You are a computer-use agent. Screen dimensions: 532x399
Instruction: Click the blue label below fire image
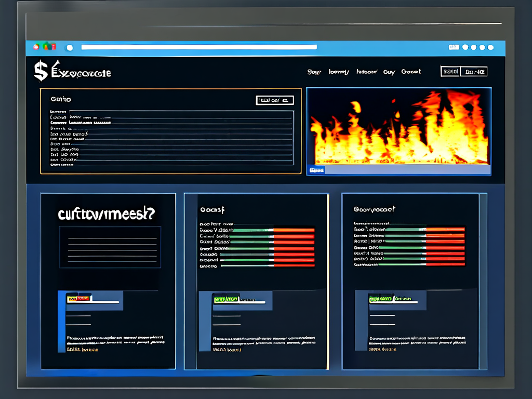pos(316,170)
